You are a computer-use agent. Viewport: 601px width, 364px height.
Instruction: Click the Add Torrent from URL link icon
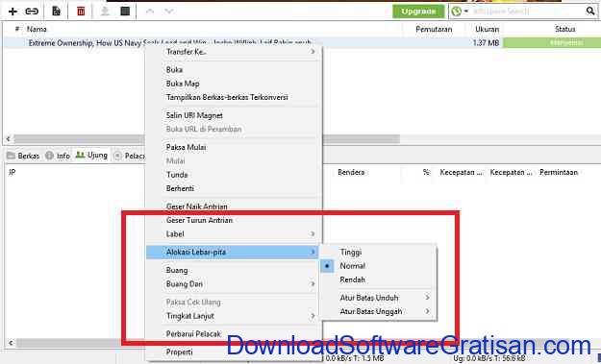click(32, 12)
